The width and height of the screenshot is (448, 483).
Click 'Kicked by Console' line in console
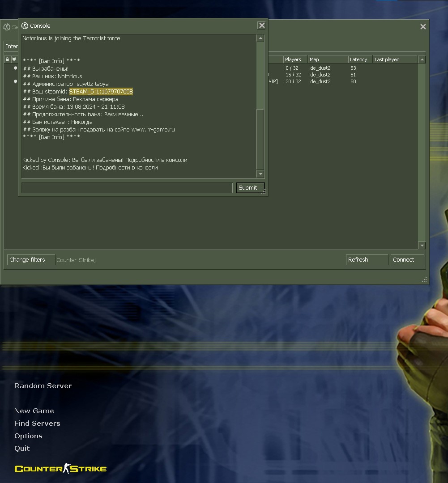[105, 160]
